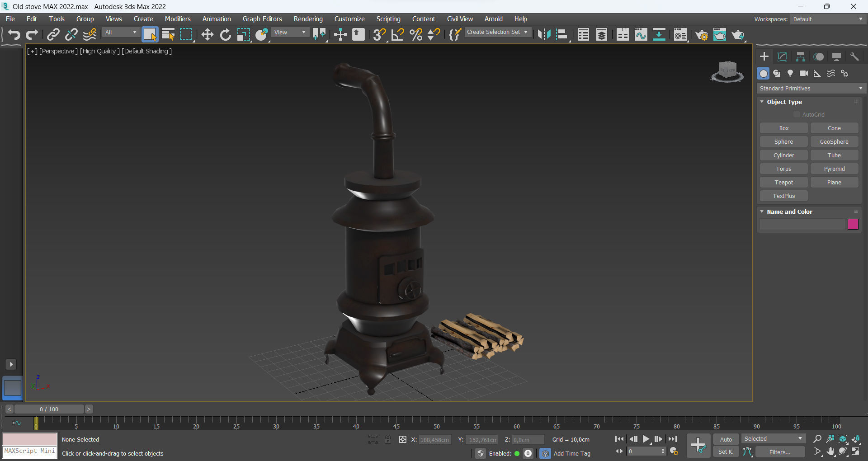The image size is (868, 461).
Task: Open Select by Name list
Action: [168, 35]
